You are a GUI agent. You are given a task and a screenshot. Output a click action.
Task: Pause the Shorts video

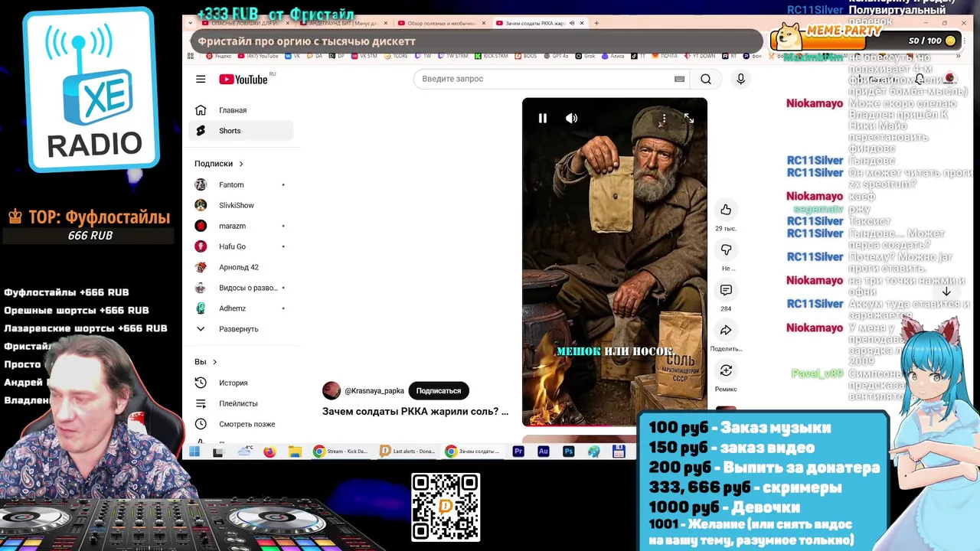(543, 118)
